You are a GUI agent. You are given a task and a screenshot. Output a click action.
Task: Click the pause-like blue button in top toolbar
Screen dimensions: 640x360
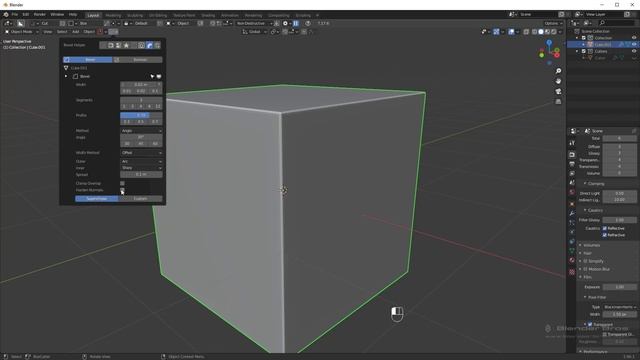pos(296,24)
